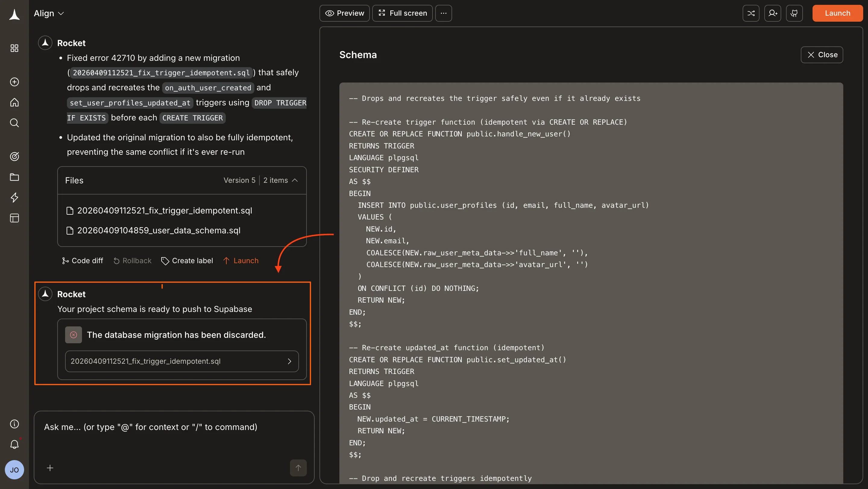Open the layout table icon in sidebar
The height and width of the screenshot is (489, 868).
[14, 218]
